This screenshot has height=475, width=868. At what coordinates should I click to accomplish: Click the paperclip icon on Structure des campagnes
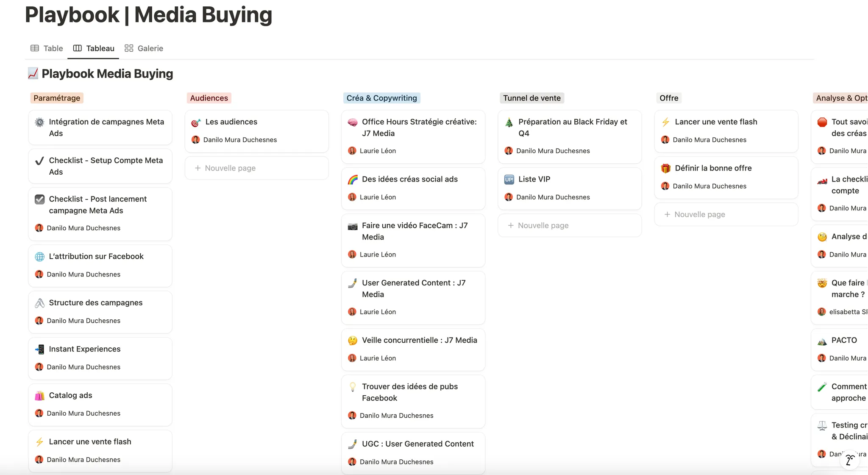39,303
